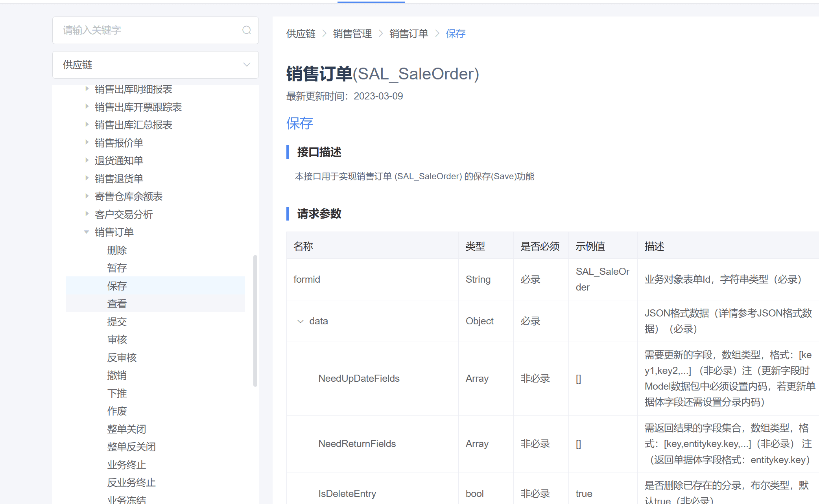Click the NeedUpDateFields parameter cell
This screenshot has height=504, width=819.
pyautogui.click(x=372, y=379)
